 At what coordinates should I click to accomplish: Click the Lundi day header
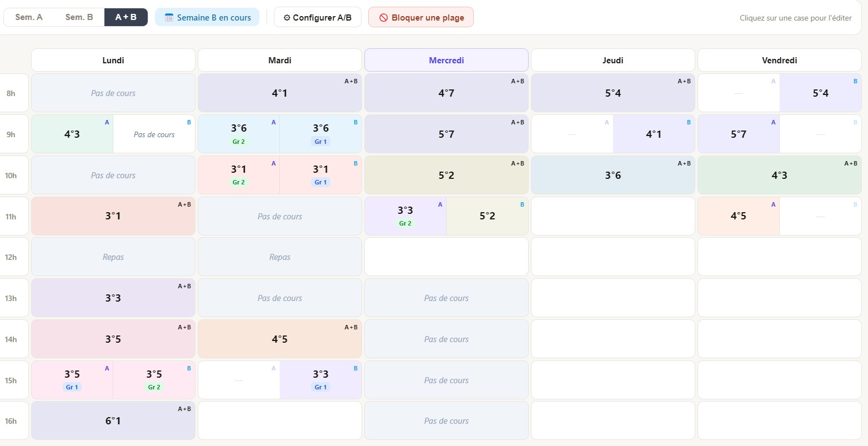(113, 60)
